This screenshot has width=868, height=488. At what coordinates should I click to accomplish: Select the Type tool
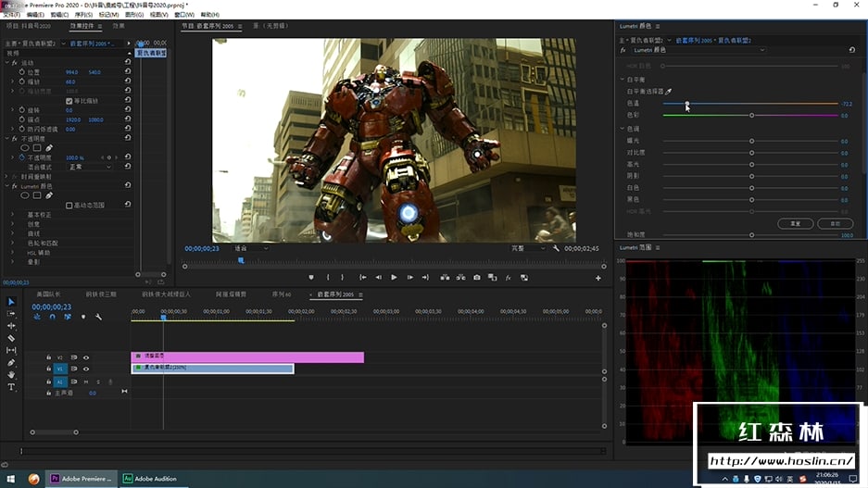[x=11, y=387]
